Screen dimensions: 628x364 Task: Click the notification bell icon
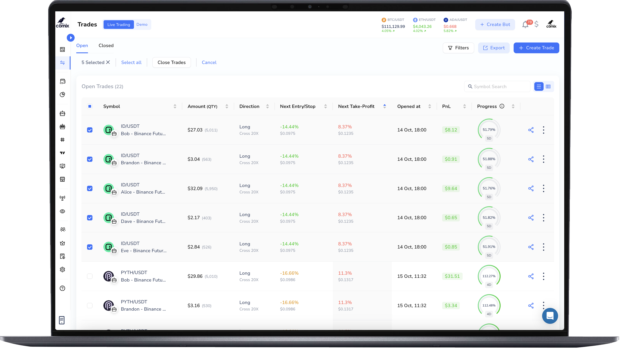(525, 24)
